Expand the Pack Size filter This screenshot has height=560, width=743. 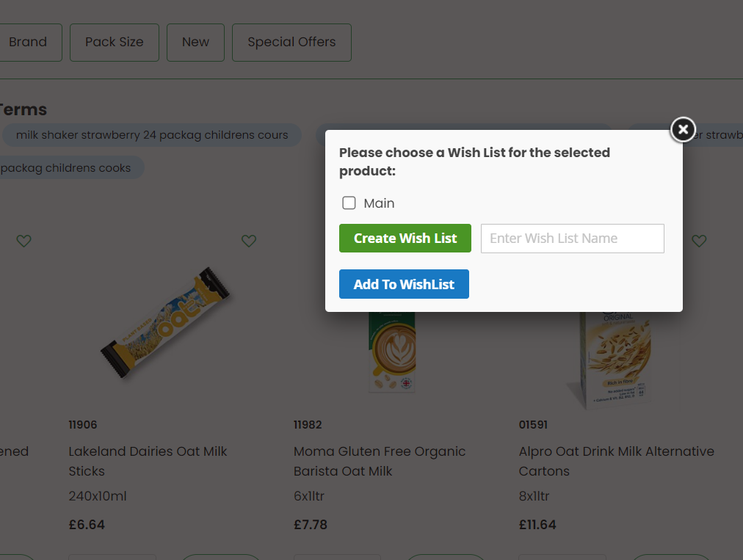pos(115,43)
